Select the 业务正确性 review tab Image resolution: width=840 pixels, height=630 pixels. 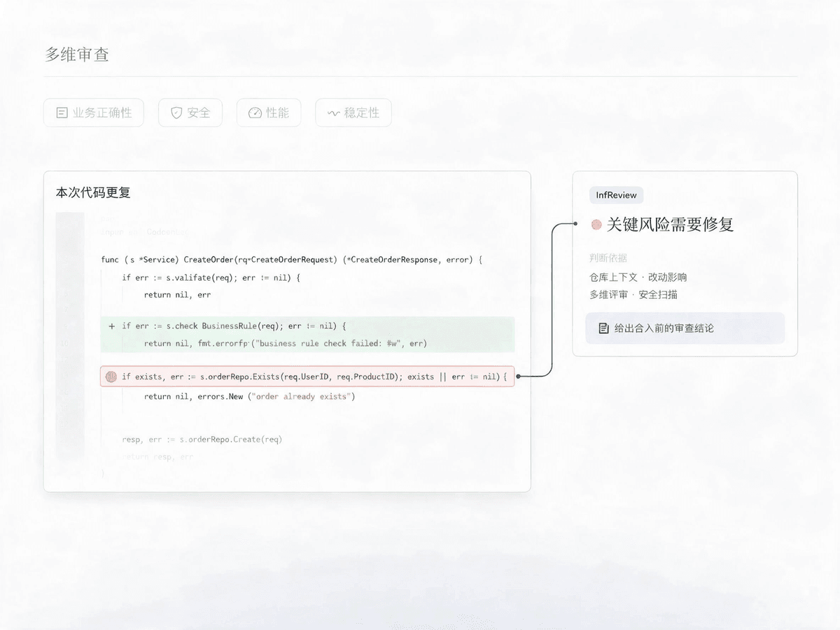94,113
